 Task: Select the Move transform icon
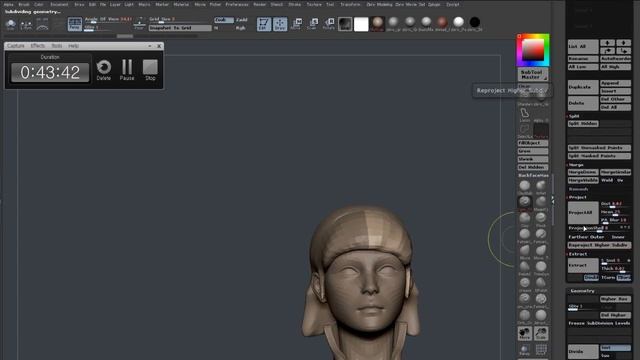[297, 24]
